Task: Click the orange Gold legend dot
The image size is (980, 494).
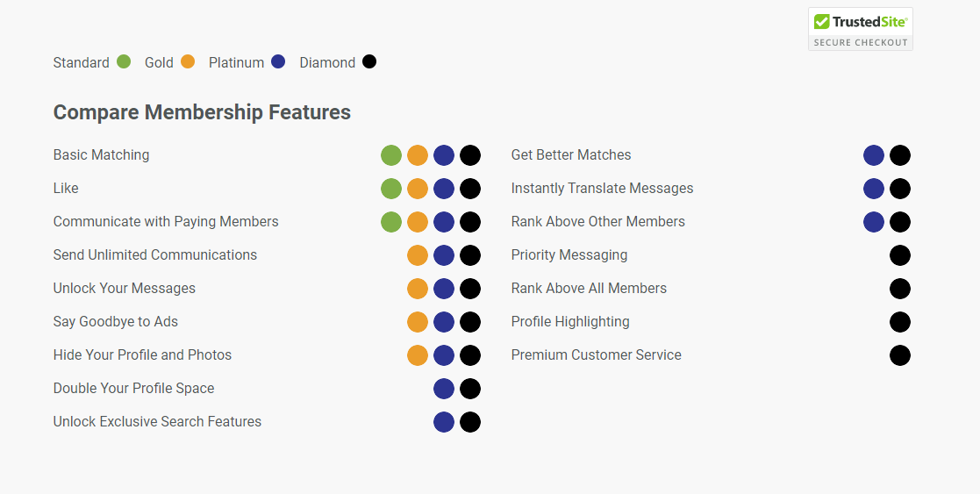Action: click(x=188, y=62)
